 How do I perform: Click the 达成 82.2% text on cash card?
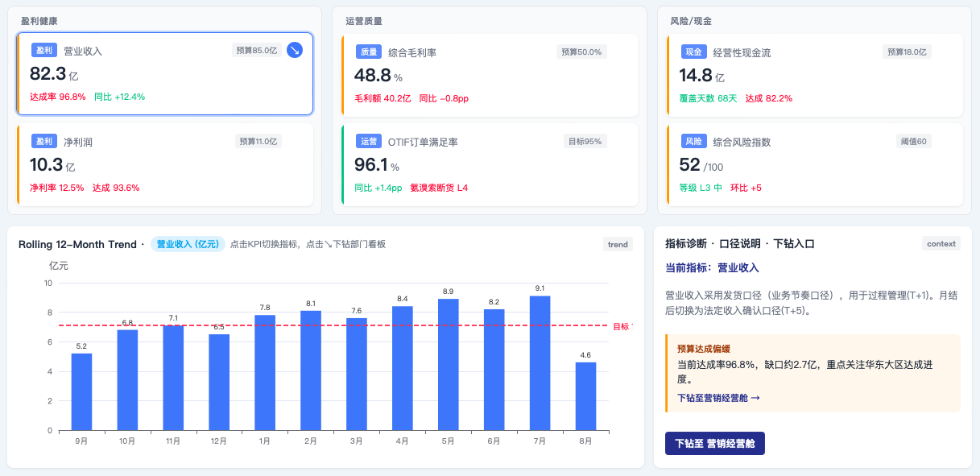(769, 98)
